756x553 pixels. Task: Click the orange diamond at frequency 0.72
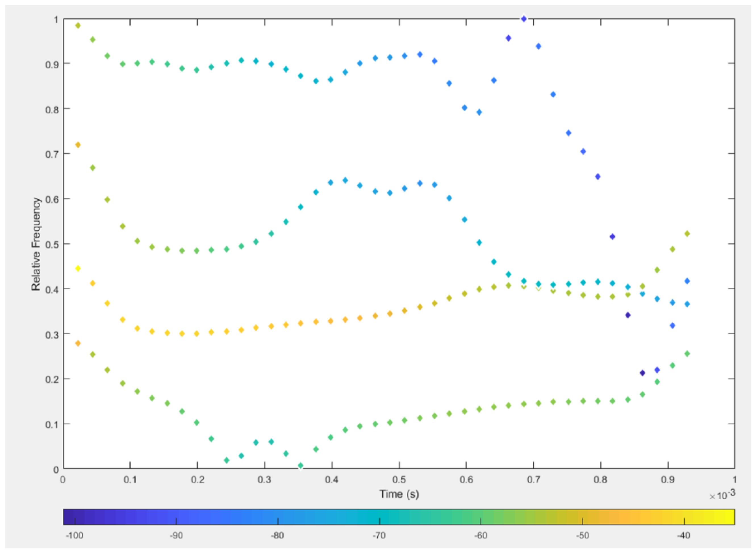pyautogui.click(x=78, y=145)
